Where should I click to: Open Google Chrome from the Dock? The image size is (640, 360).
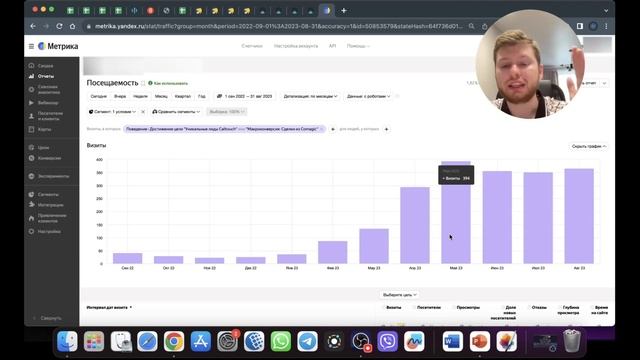(x=174, y=341)
